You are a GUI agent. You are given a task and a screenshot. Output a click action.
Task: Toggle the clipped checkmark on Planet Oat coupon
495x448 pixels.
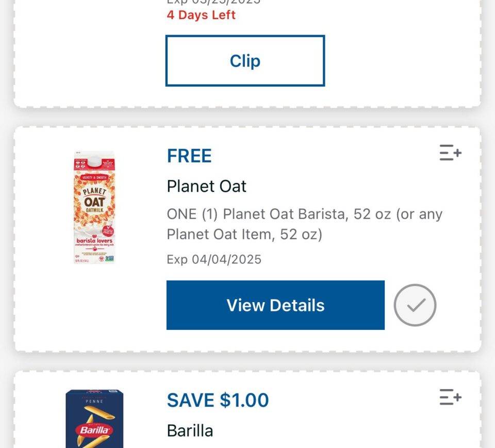415,305
